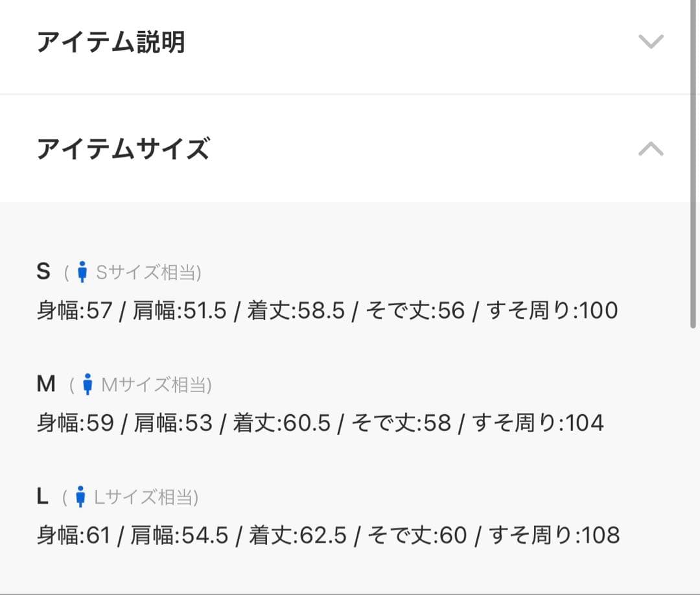Select the bold S size heading
This screenshot has width=700, height=595.
[43, 272]
